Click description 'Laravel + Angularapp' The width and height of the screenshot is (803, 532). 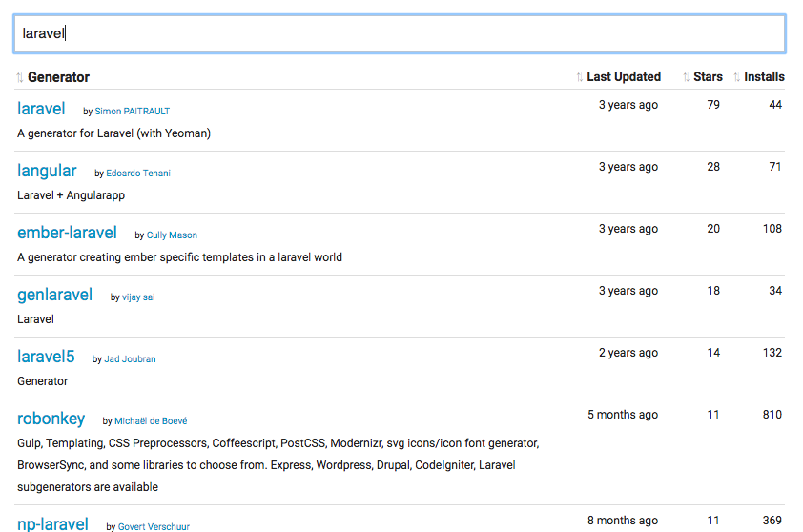[x=71, y=195]
